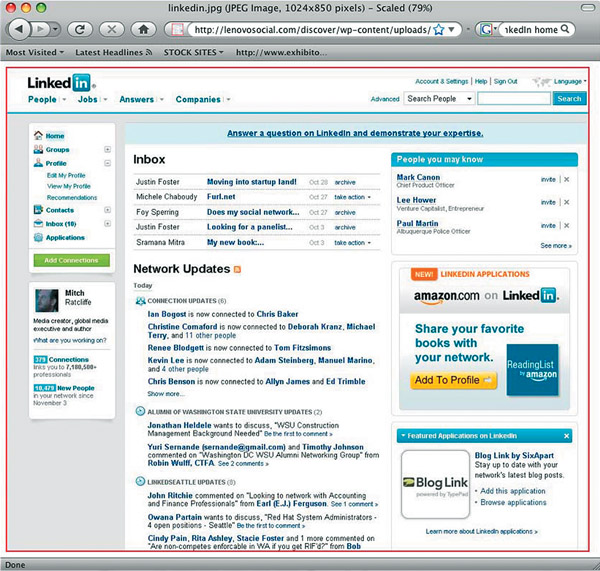Screen dimensions: 600x571
Task: Collapse Featured Applications header triangle
Action: pos(403,436)
